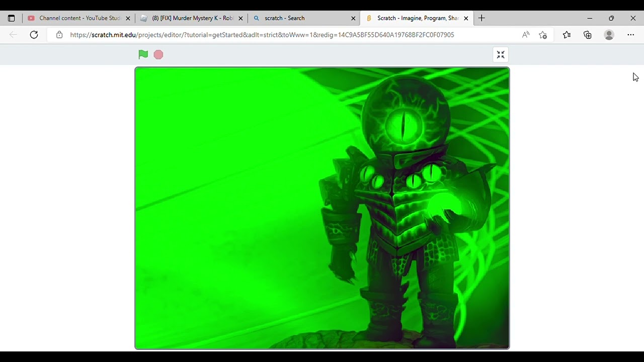Click the red stop sign button
The width and height of the screenshot is (644, 362).
pos(158,54)
